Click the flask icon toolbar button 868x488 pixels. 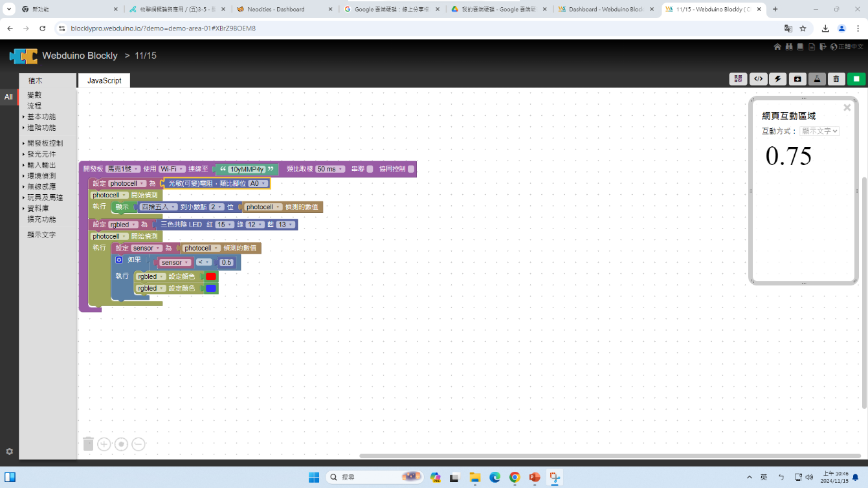coord(817,79)
